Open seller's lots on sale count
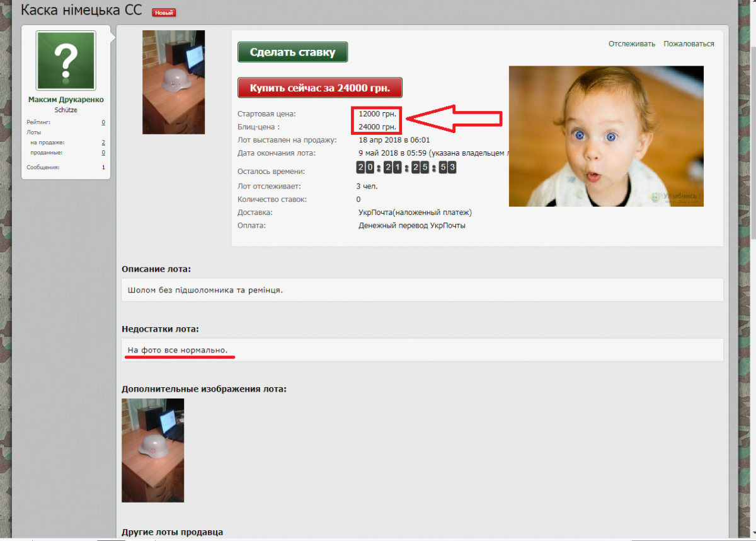The width and height of the screenshot is (756, 541). click(x=103, y=143)
